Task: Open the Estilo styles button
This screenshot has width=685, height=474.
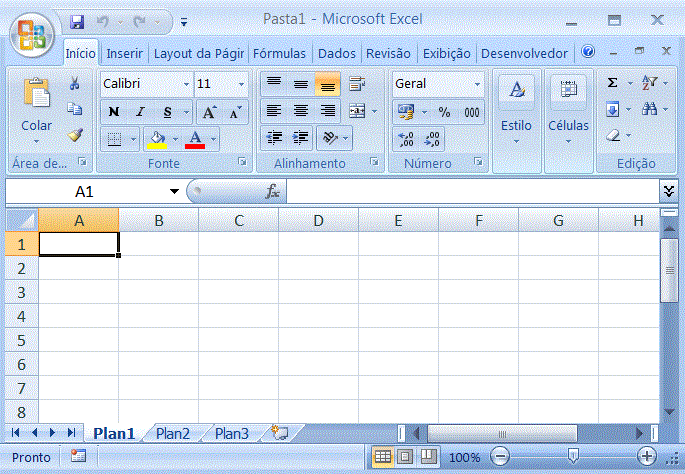Action: click(x=516, y=121)
